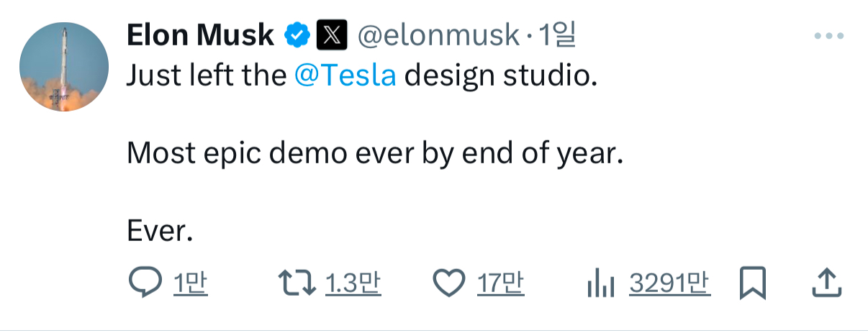The height and width of the screenshot is (333, 868).
Task: Click the @elonmusk handle
Action: pyautogui.click(x=438, y=35)
